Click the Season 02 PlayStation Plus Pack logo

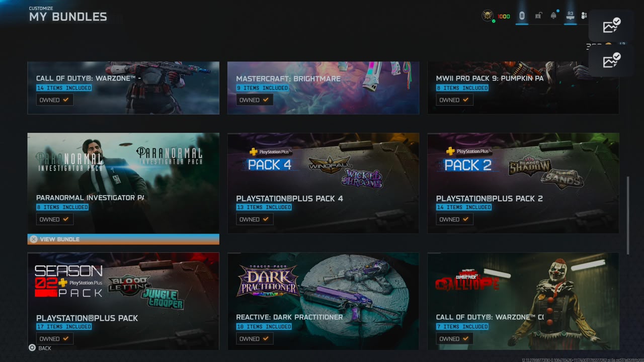[69, 282]
